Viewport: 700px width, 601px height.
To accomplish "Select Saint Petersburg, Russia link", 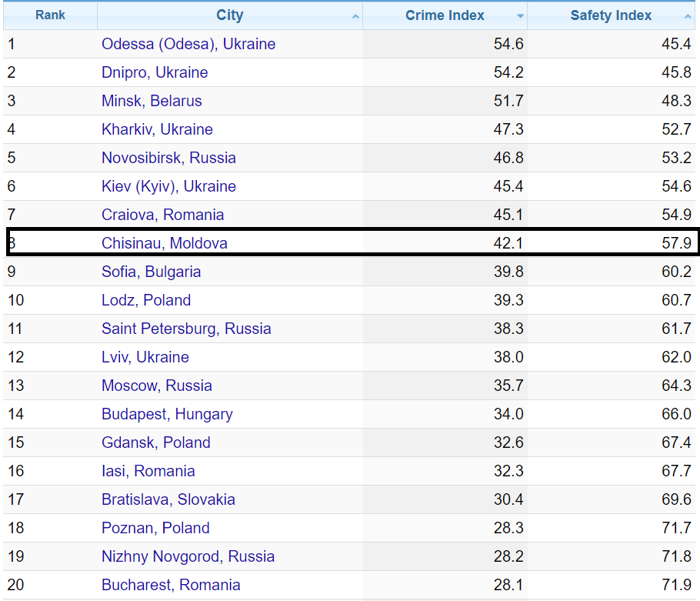I will (x=186, y=329).
